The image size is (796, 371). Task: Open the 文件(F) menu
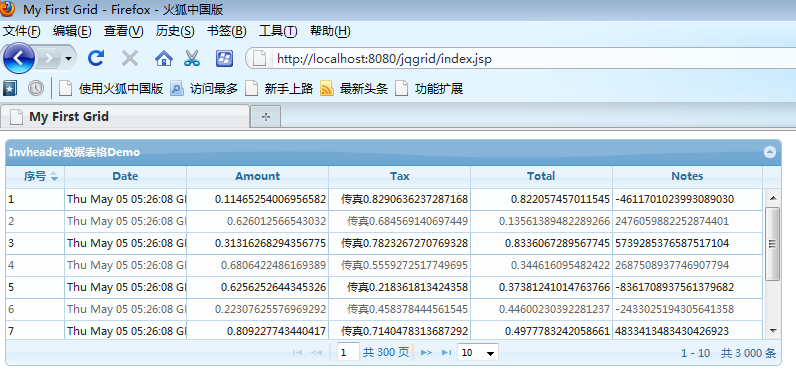coord(21,31)
